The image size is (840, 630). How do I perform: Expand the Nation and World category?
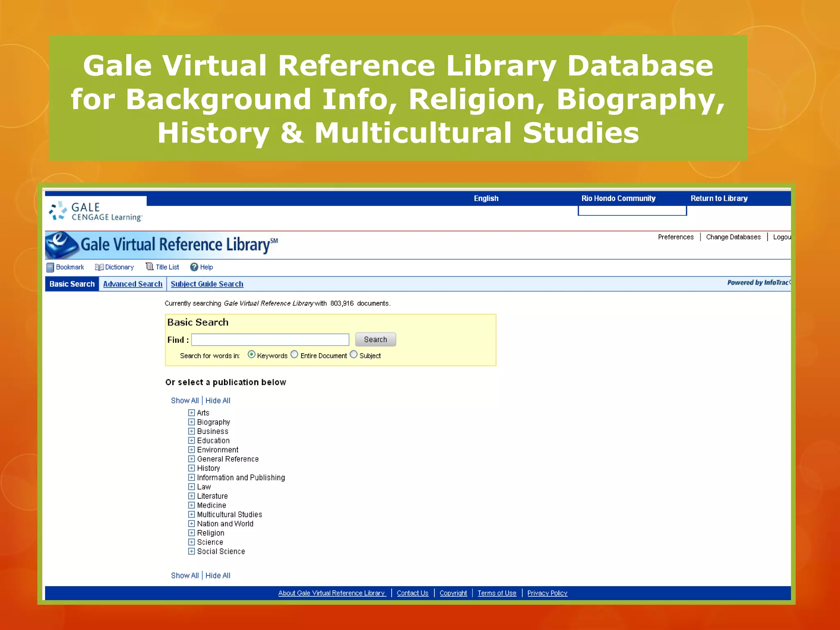click(192, 524)
